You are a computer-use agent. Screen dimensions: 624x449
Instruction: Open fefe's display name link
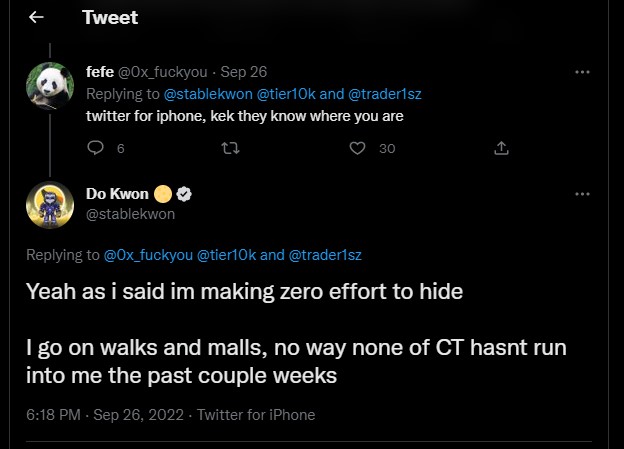[99, 72]
